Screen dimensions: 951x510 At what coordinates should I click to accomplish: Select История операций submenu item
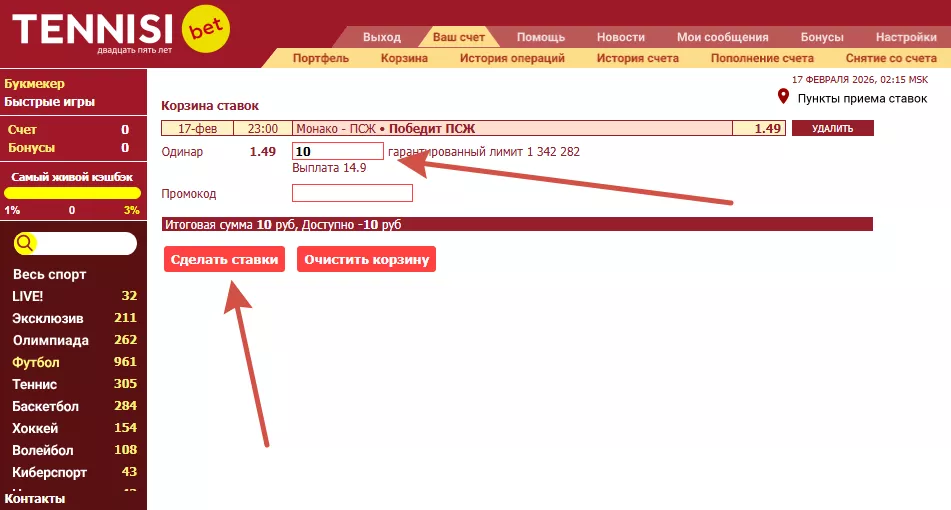[x=512, y=58]
